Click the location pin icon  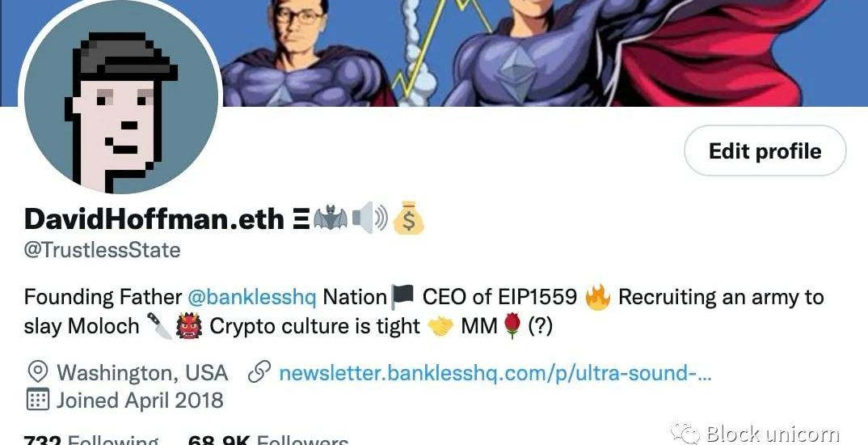(37, 372)
